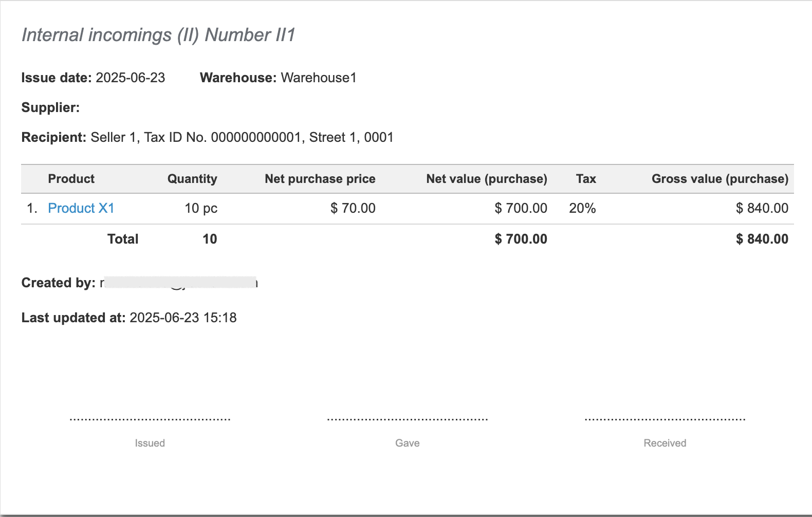
Task: Click the Gross value (purchase) header
Action: (719, 179)
